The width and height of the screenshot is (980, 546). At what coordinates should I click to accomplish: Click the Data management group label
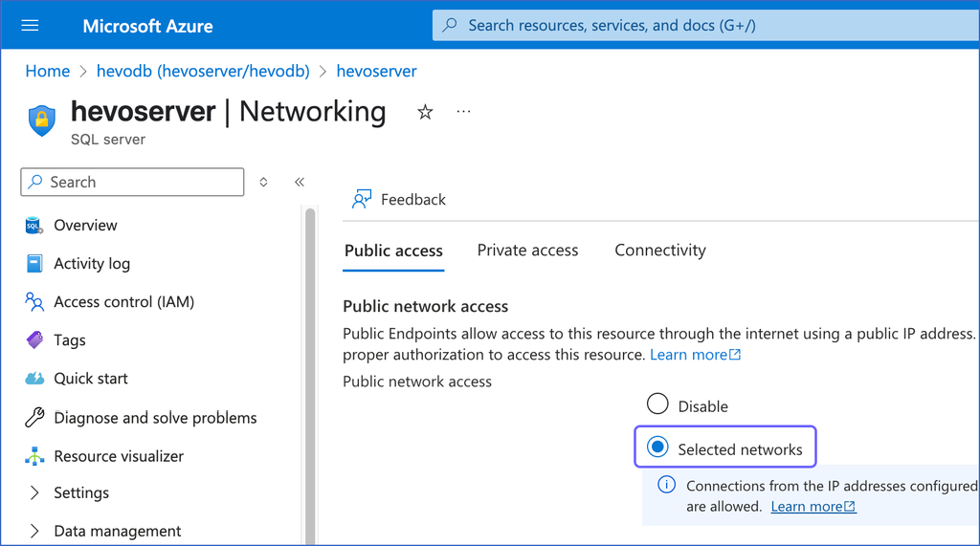tap(118, 531)
